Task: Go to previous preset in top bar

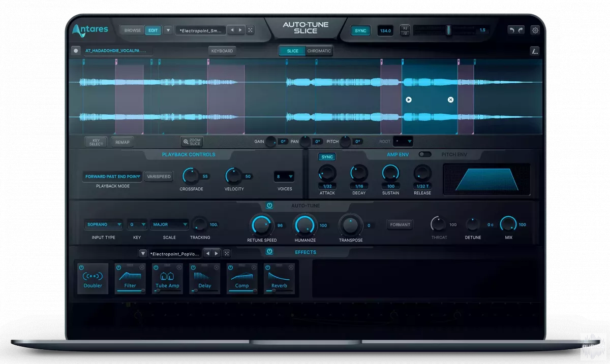Action: click(x=232, y=30)
